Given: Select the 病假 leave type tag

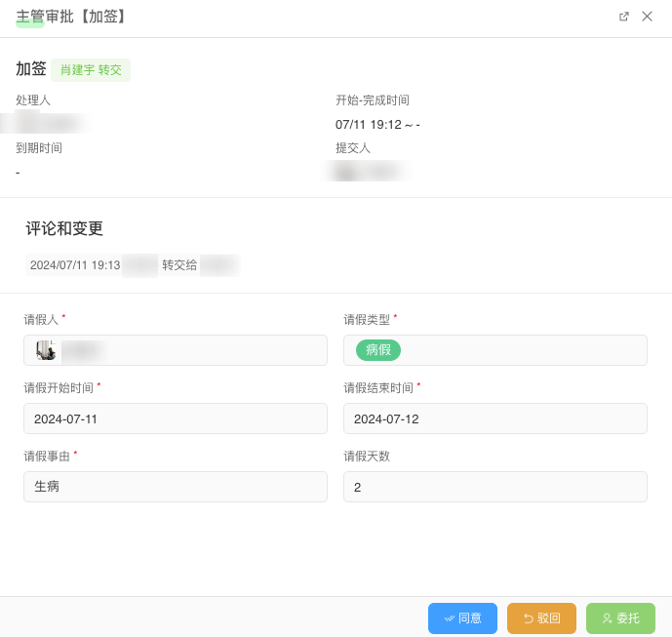Looking at the screenshot, I should tap(378, 350).
